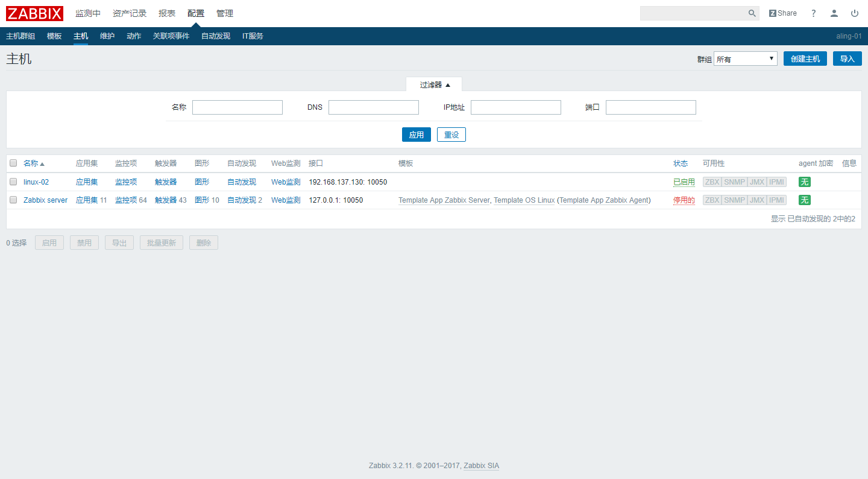
Task: Open the linux-02 host link
Action: point(36,182)
